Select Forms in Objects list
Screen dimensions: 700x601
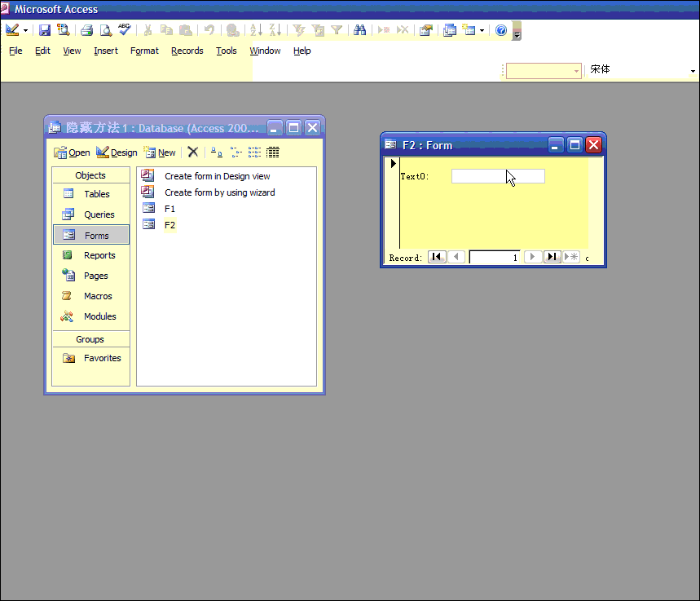(91, 235)
